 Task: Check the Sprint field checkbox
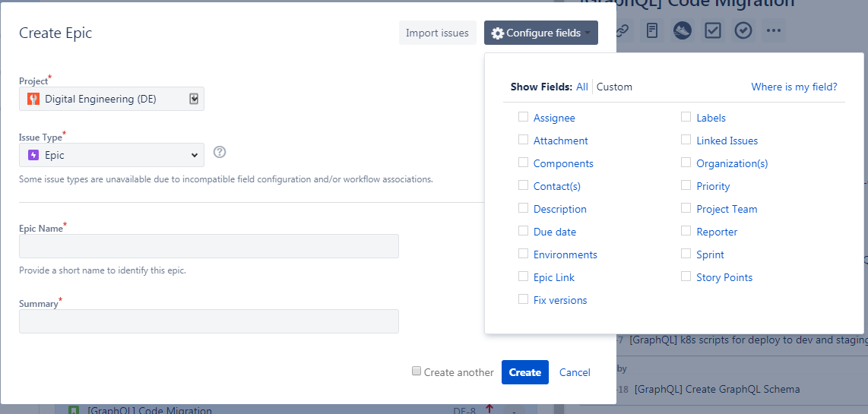coord(686,253)
